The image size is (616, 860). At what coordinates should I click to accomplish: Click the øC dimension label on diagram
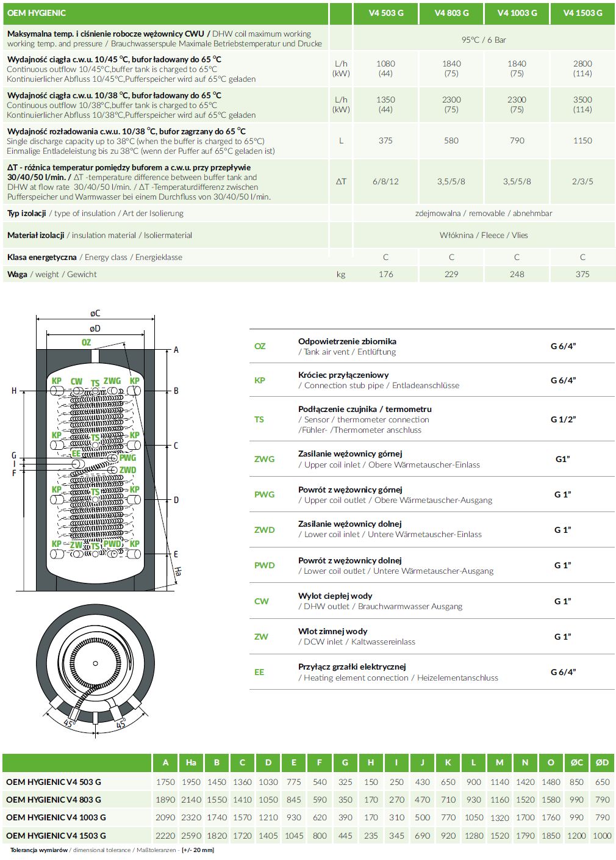tap(95, 313)
